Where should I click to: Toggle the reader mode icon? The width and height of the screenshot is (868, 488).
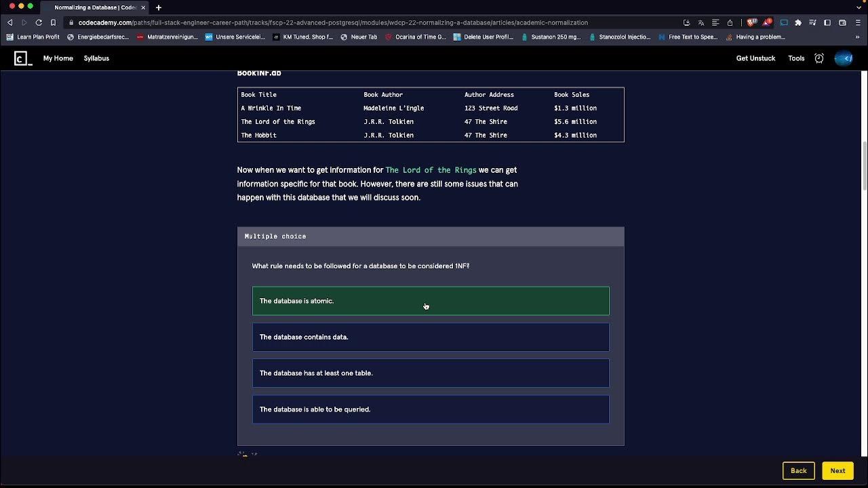715,22
